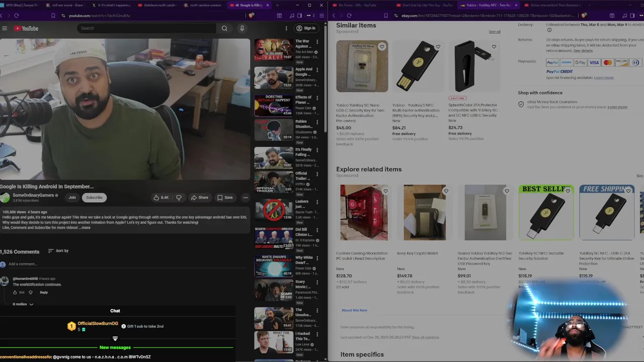644x362 pixels.
Task: Open YouTube settings three-dot menu near Sign in
Action: pos(286,28)
